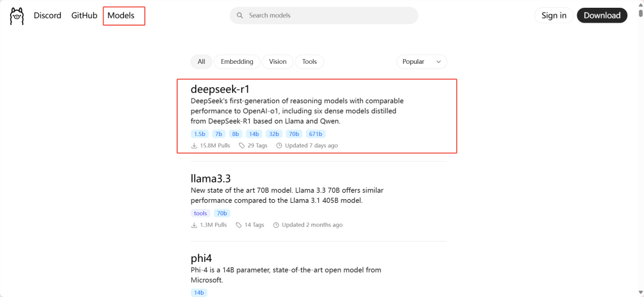This screenshot has width=644, height=297.
Task: Click the llama3.3 pulls download icon
Action: [194, 225]
